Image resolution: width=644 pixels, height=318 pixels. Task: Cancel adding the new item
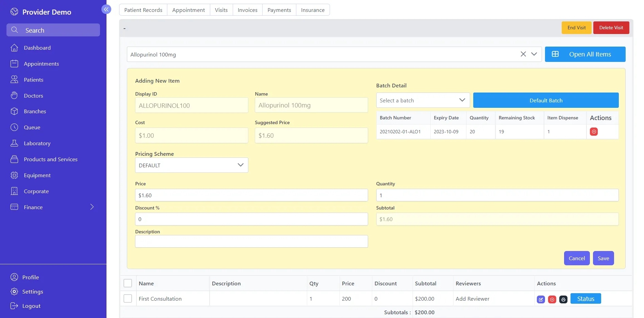click(577, 258)
